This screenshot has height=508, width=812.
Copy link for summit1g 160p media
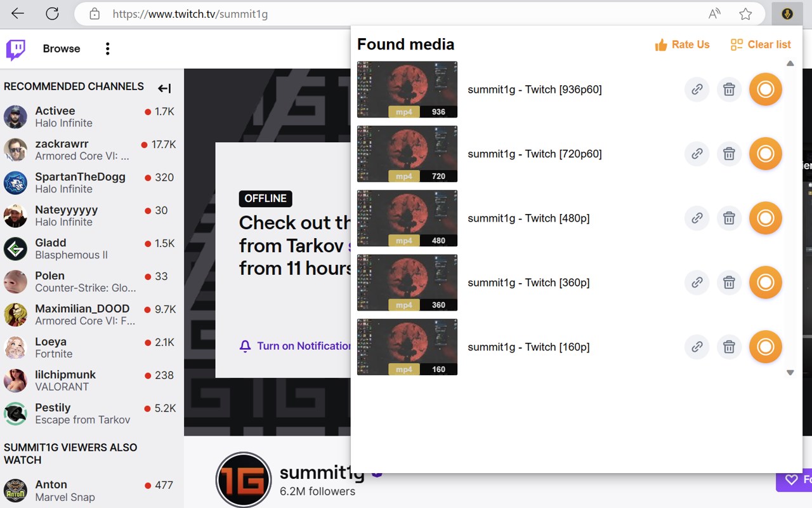pyautogui.click(x=697, y=347)
